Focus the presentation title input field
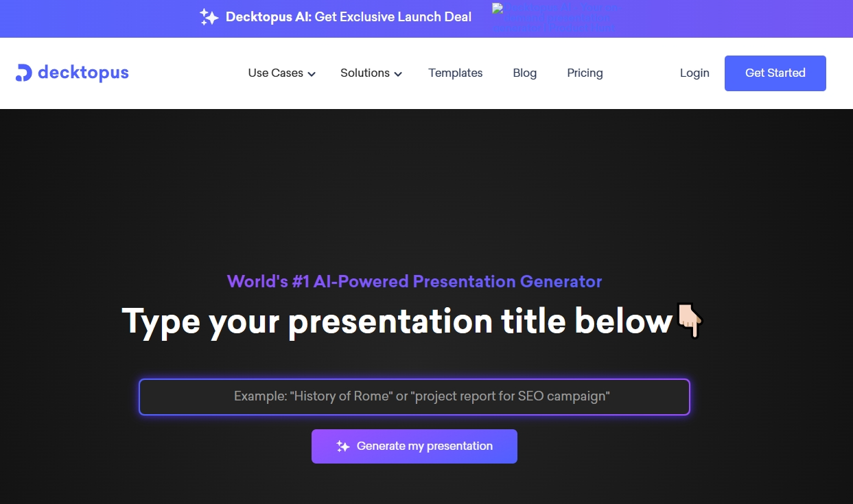 [x=414, y=396]
